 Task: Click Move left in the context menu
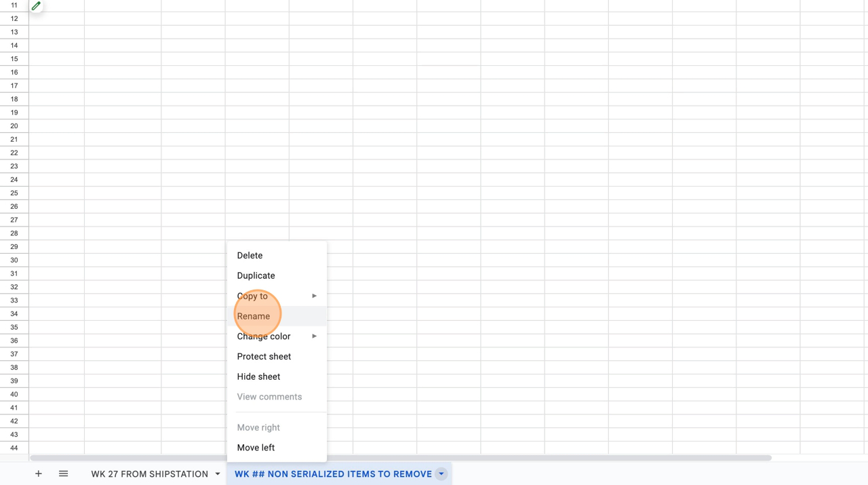click(x=256, y=448)
